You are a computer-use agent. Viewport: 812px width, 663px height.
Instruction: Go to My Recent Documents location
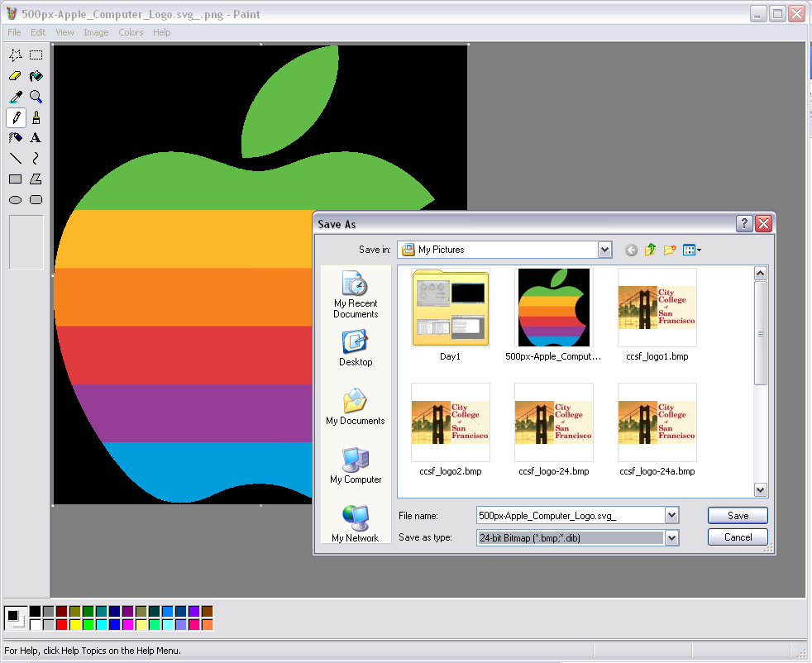tap(356, 294)
